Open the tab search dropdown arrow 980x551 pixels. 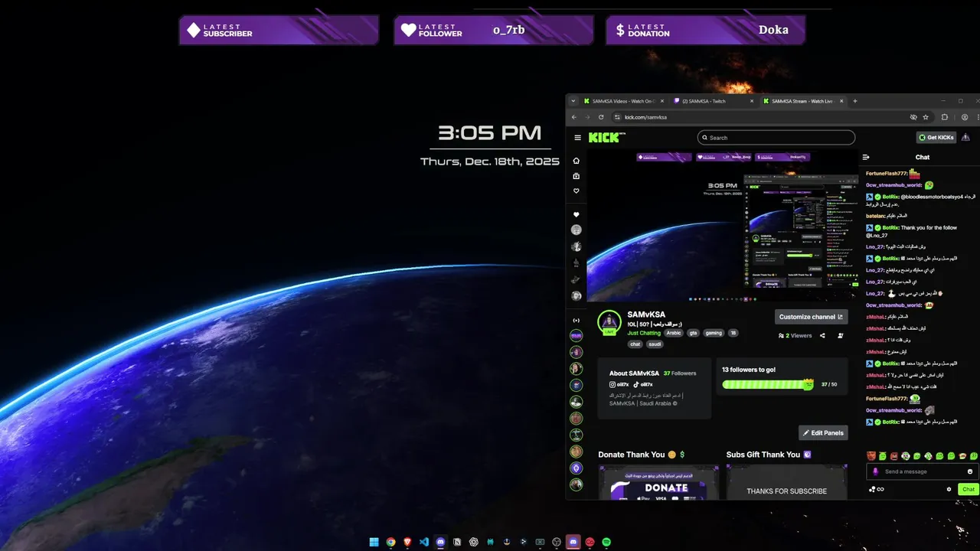pos(573,101)
